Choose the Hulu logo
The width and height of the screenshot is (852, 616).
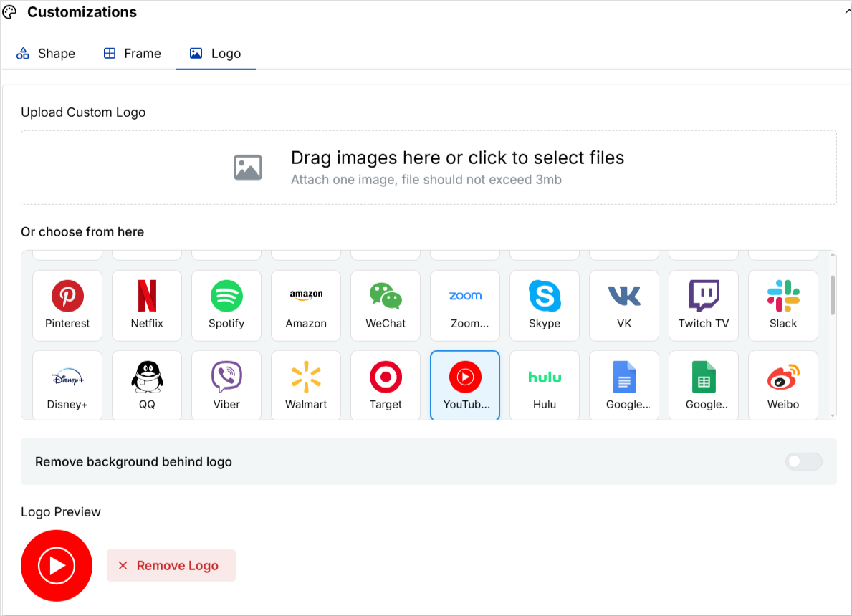545,385
